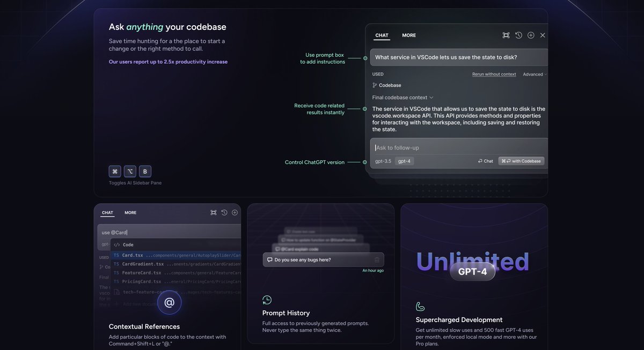Viewport: 644px width, 350px height.
Task: Click the chat bubble icon beside 'Do you see any bugs here?'
Action: 269,260
